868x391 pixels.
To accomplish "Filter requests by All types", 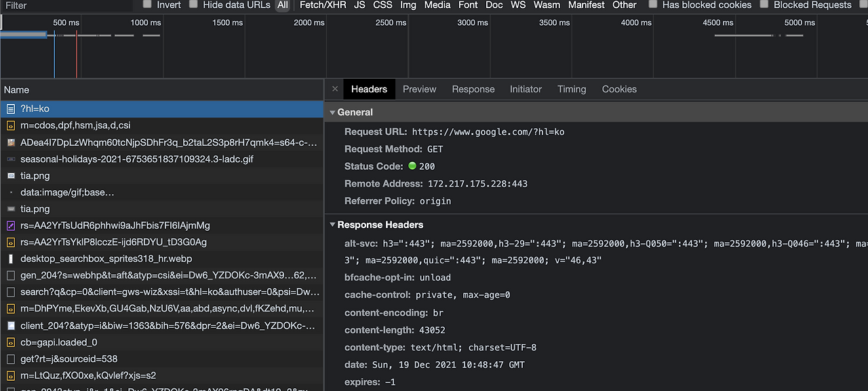I will pos(283,5).
